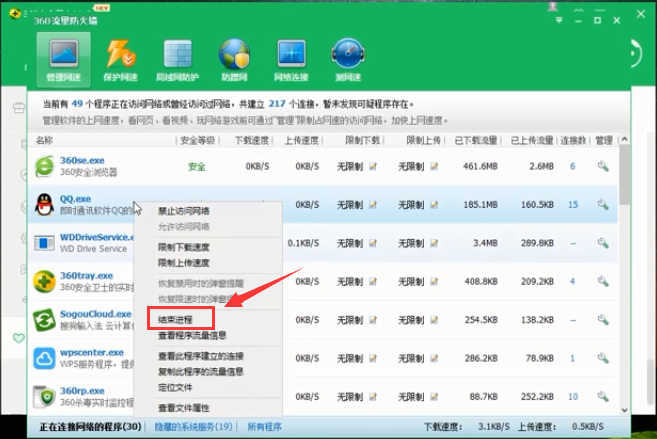Open the 网络连接 icon

coord(291,58)
